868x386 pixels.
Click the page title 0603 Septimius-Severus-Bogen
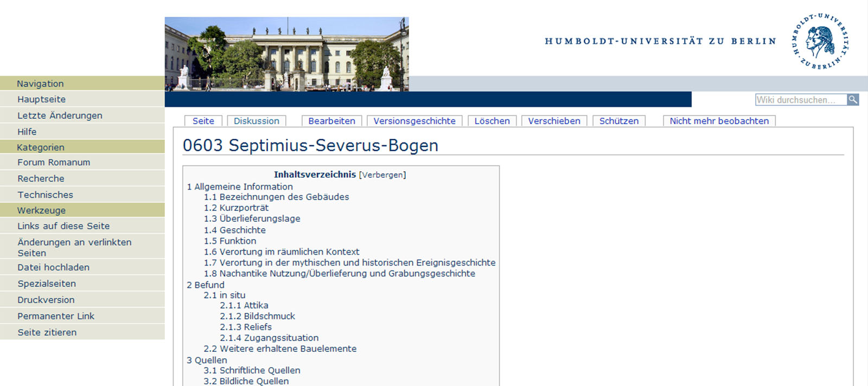pos(310,145)
